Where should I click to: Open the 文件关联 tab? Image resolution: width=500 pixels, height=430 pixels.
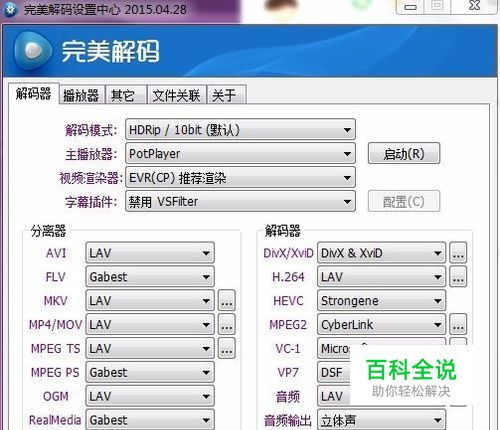click(x=176, y=95)
